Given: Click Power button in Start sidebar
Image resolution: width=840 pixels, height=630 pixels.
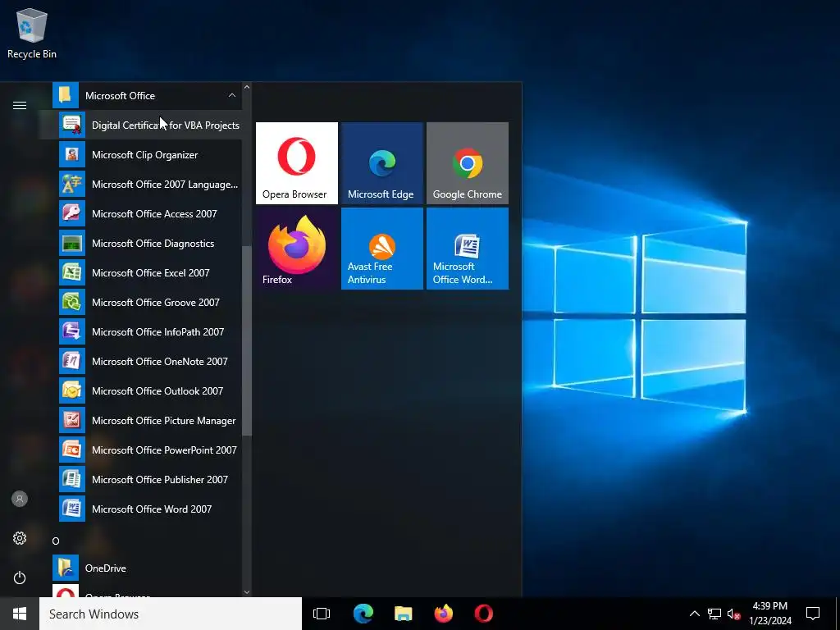Looking at the screenshot, I should coord(20,577).
